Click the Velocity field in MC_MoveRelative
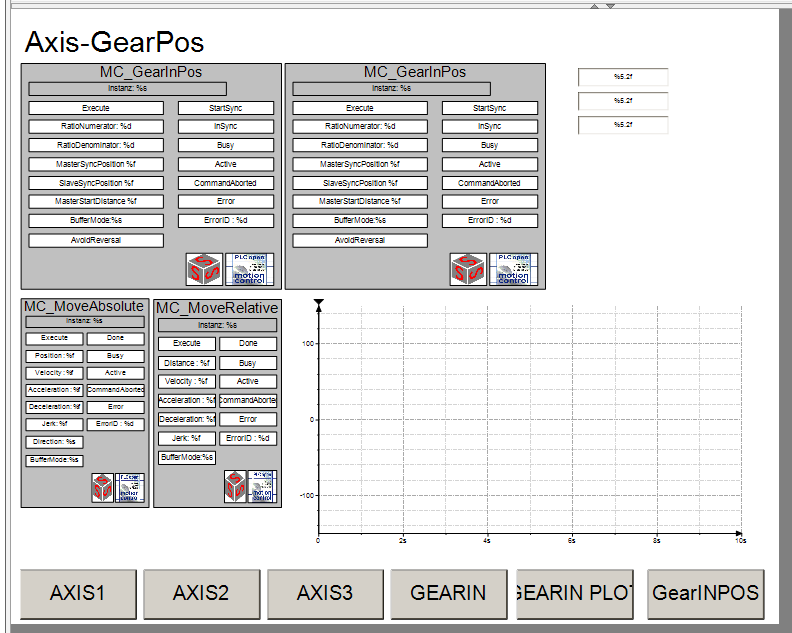 click(187, 381)
